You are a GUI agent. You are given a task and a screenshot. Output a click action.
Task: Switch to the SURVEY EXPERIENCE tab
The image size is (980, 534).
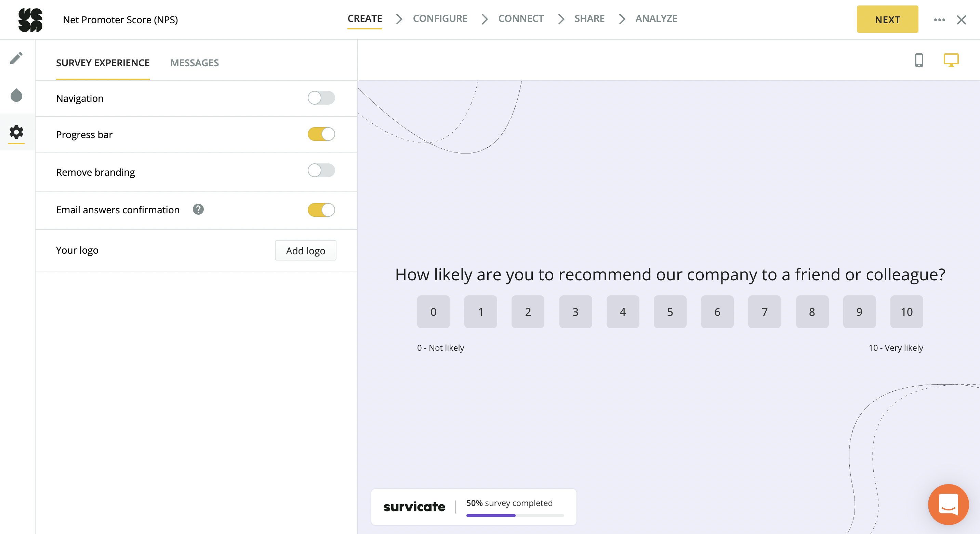pyautogui.click(x=103, y=63)
